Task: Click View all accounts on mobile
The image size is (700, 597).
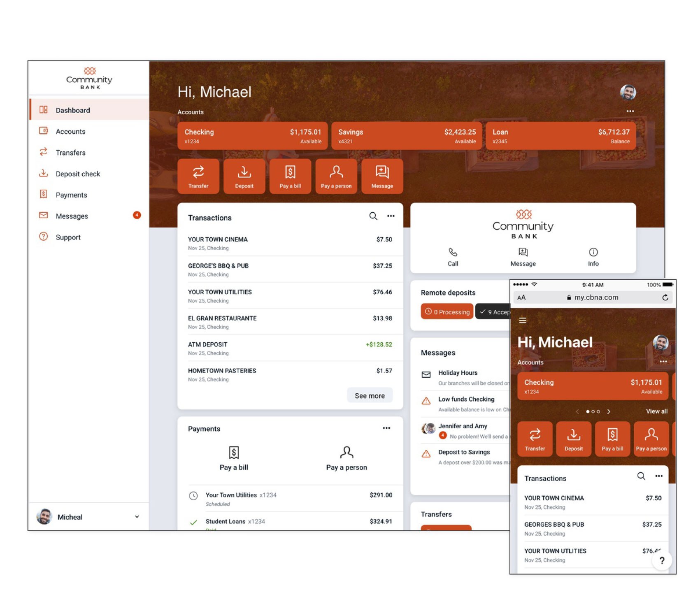Action: click(656, 411)
